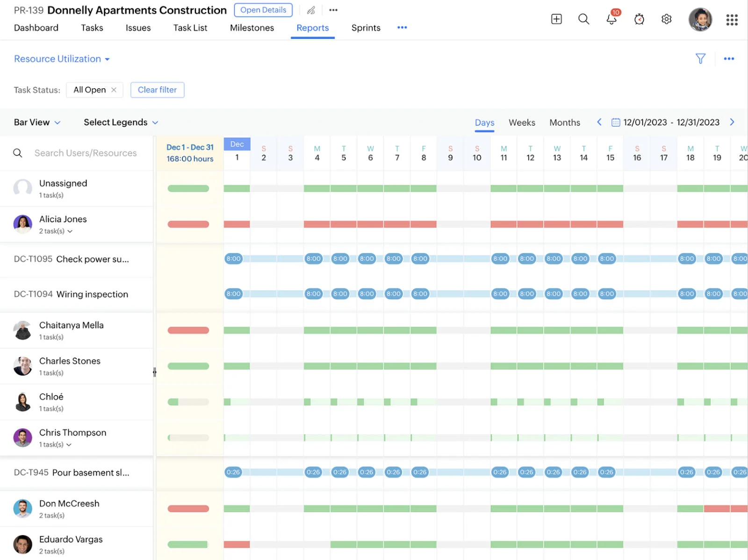Click the filter funnel icon
The image size is (748, 560).
700,58
